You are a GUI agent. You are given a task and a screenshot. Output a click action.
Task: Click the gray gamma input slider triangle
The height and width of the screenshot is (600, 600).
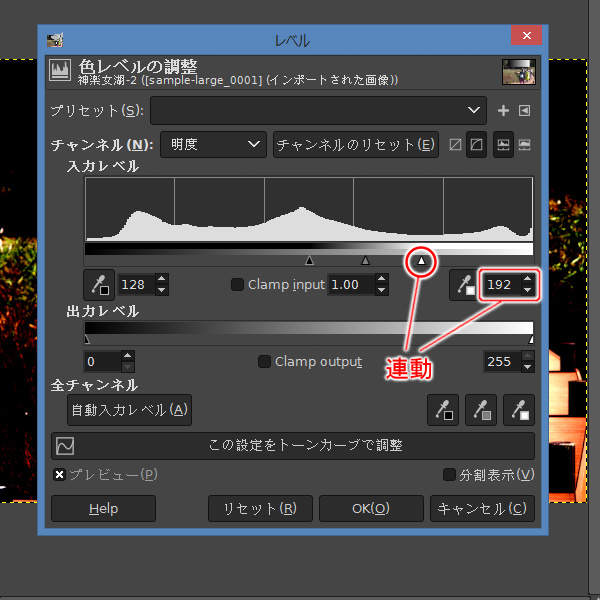[365, 261]
